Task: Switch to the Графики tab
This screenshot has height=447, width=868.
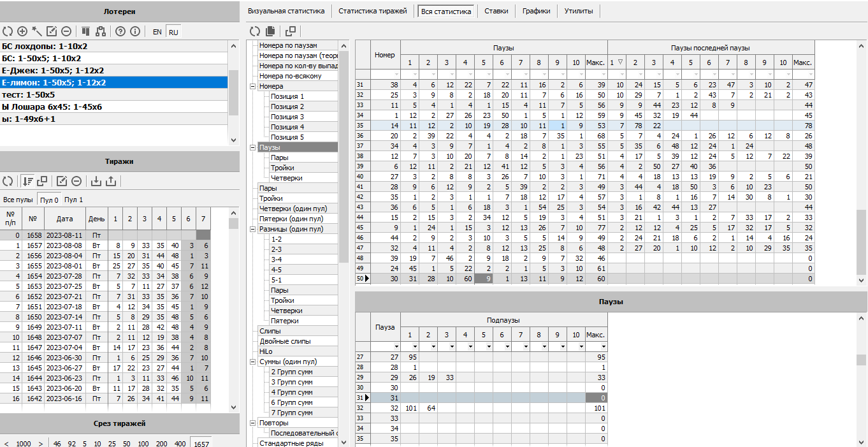Action: pyautogui.click(x=536, y=11)
